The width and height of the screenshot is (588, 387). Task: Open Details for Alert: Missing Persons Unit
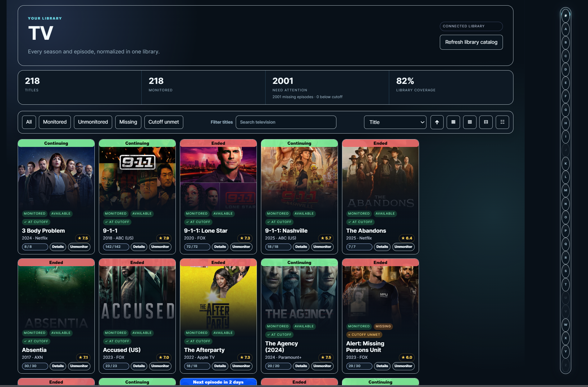click(382, 366)
